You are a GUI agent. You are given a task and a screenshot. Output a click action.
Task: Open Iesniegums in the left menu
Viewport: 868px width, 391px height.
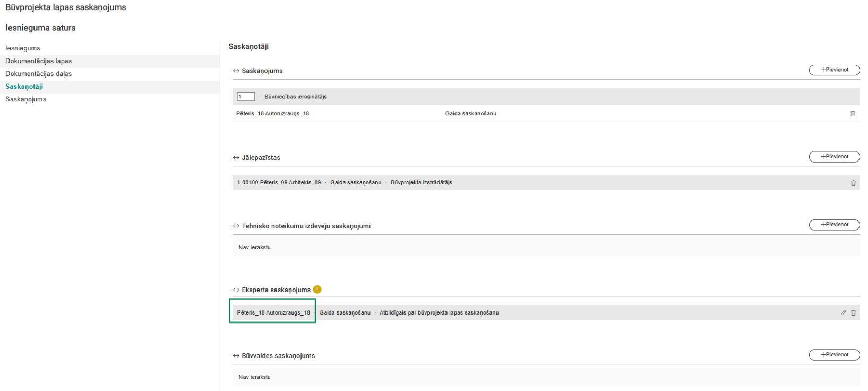[x=23, y=48]
